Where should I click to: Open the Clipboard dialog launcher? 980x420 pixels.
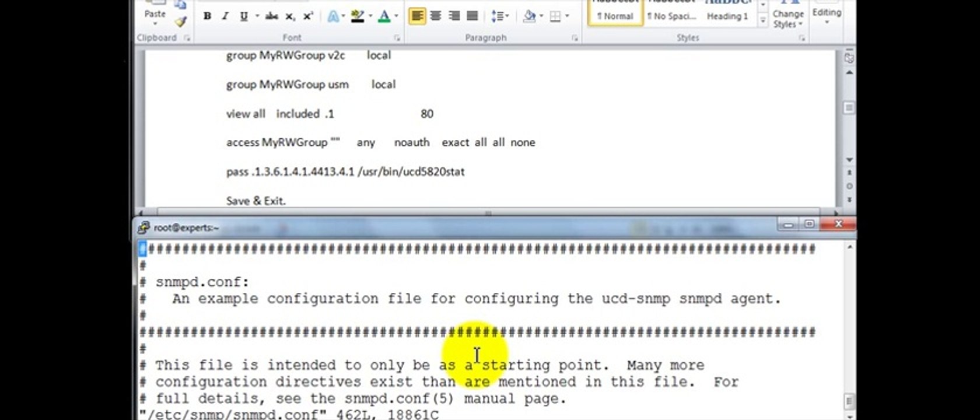(187, 38)
